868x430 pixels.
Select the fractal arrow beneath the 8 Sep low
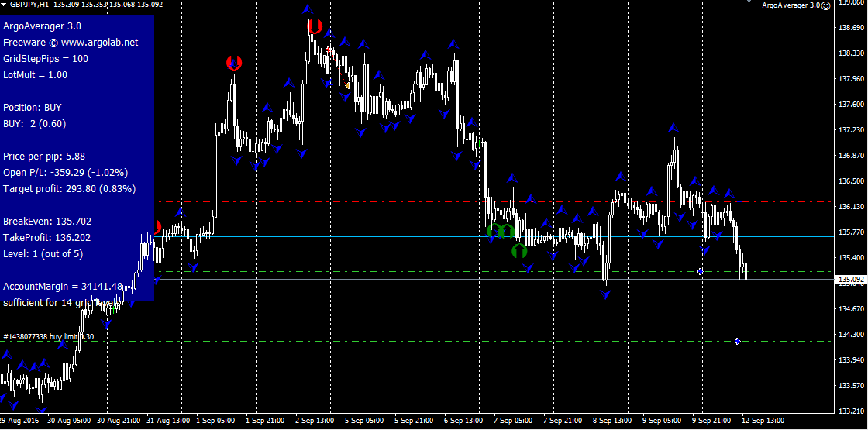point(605,295)
